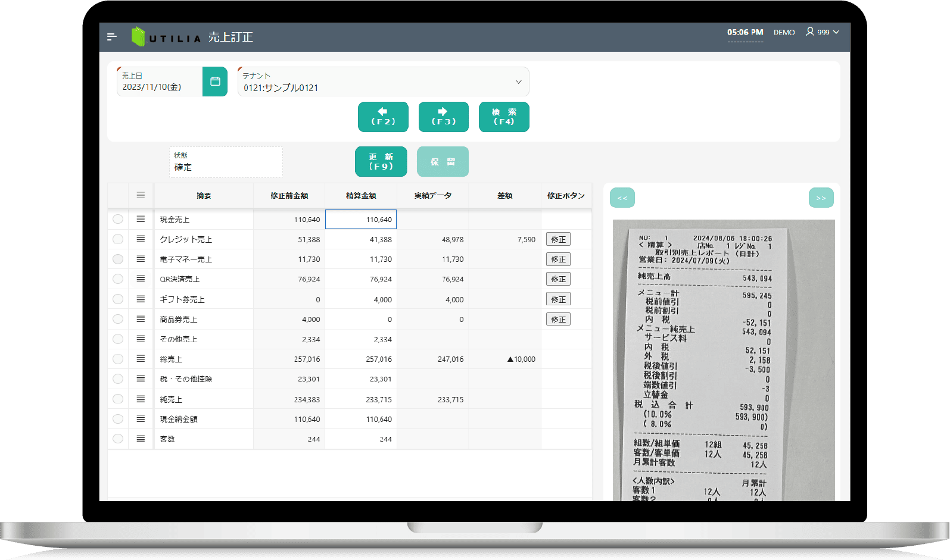Go to next record with F3 arrow
This screenshot has width=950, height=560.
coord(443,117)
